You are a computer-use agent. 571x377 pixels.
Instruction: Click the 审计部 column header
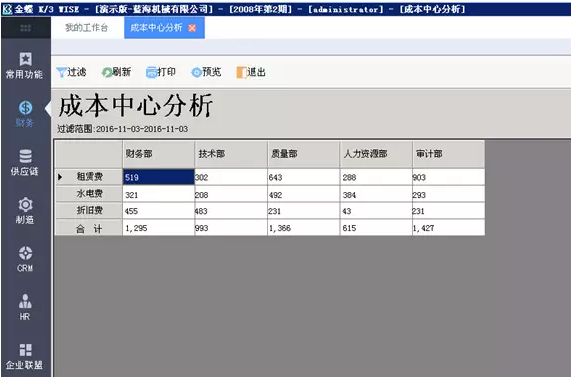pyautogui.click(x=449, y=154)
